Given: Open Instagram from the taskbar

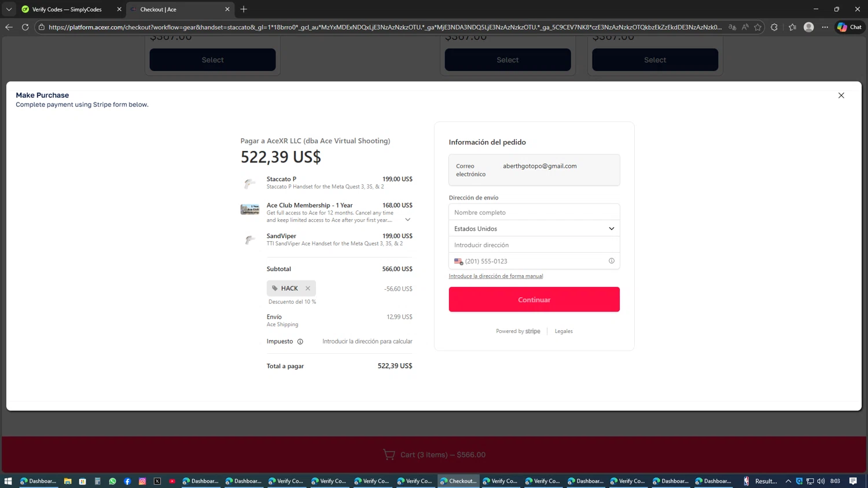Looking at the screenshot, I should tap(142, 481).
